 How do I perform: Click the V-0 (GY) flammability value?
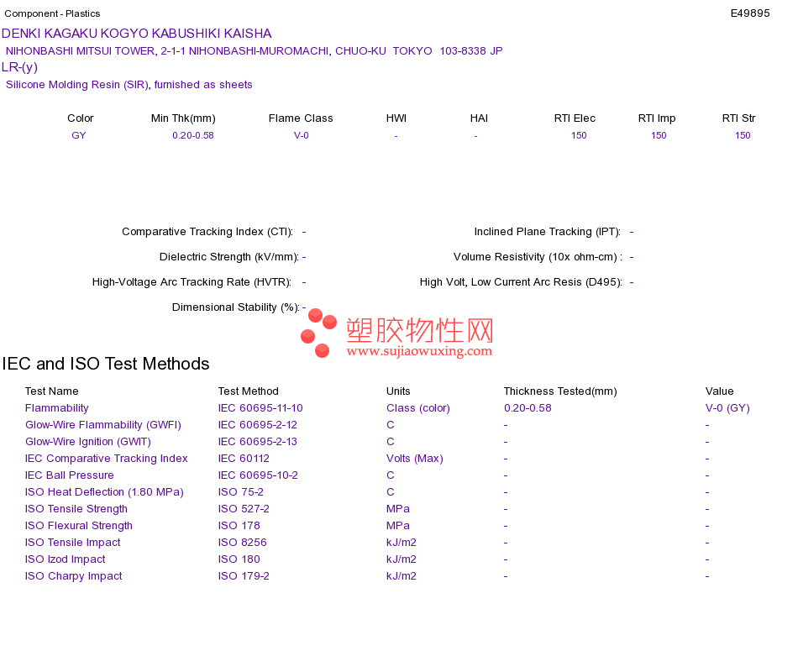coord(727,407)
